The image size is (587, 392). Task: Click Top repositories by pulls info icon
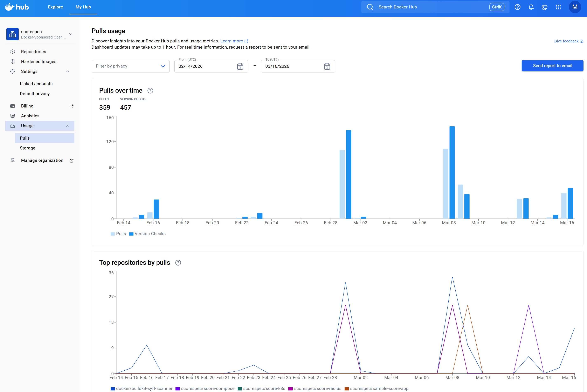coord(178,263)
